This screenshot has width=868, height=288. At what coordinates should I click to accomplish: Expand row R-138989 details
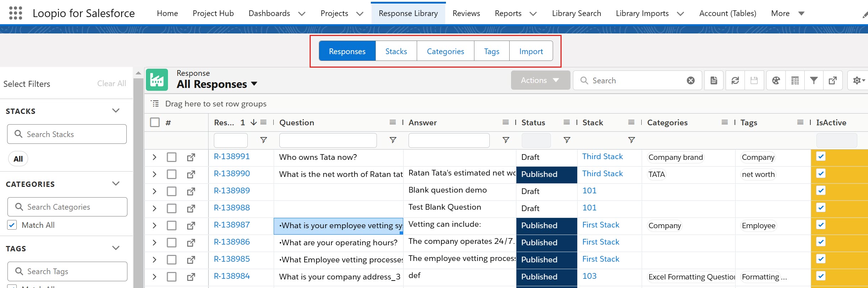154,192
